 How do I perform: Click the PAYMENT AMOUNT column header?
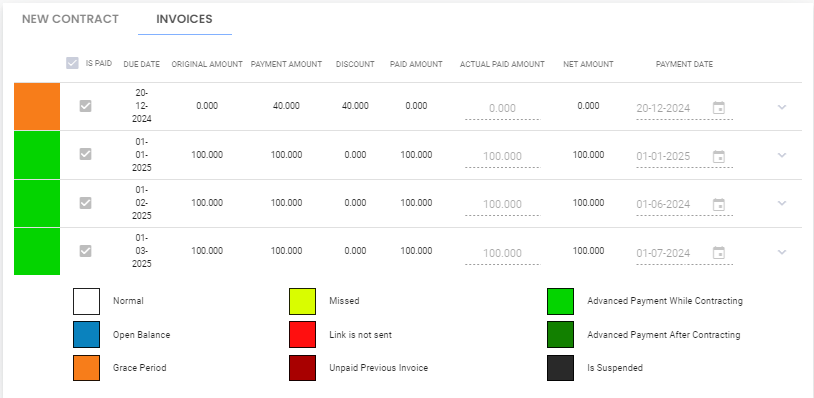coord(287,64)
